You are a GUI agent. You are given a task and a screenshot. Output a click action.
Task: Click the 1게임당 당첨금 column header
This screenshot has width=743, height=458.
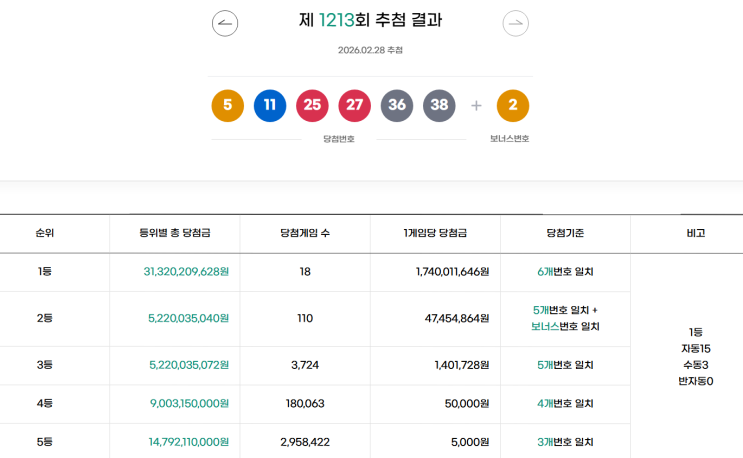tap(435, 233)
